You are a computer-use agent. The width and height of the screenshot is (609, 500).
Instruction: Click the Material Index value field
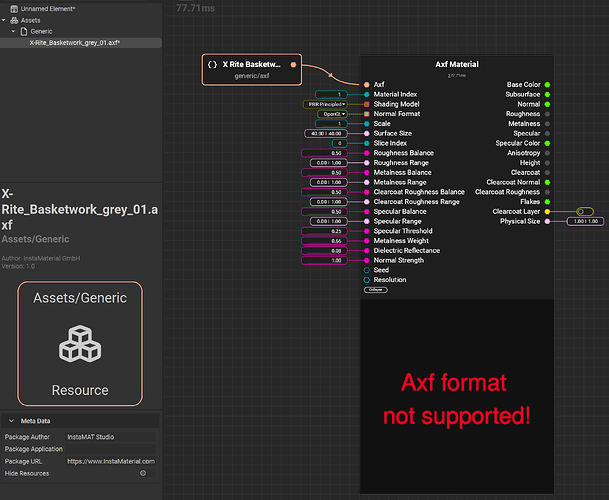[x=331, y=94]
